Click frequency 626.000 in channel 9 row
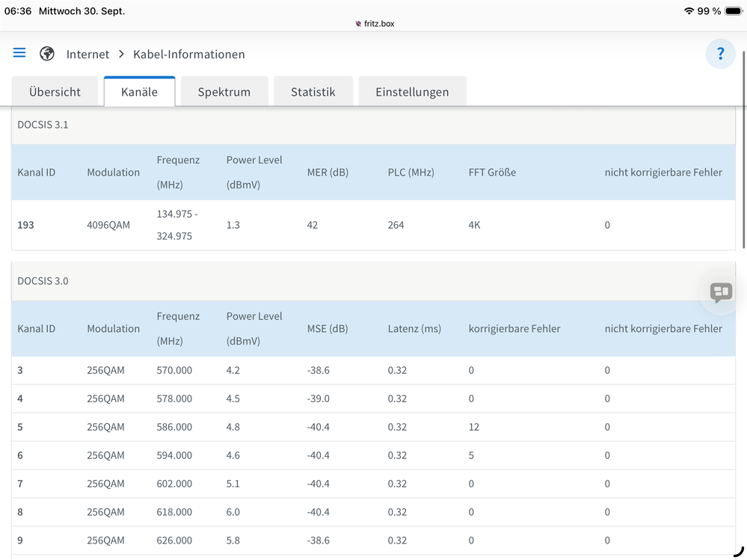Image resolution: width=747 pixels, height=560 pixels. click(174, 541)
